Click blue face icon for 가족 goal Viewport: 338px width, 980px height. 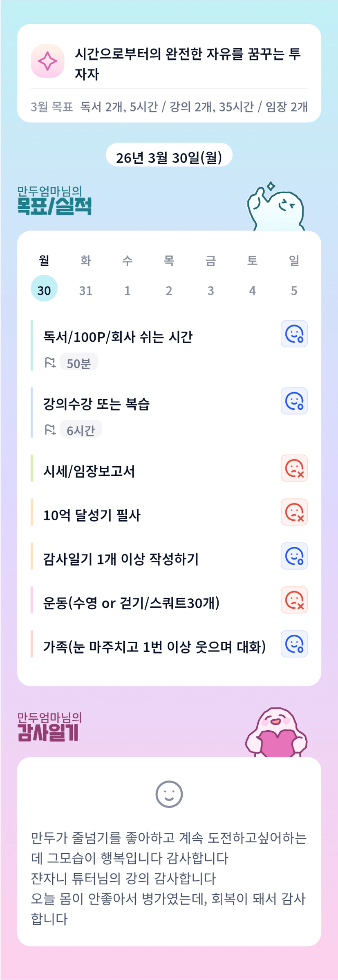point(294,644)
